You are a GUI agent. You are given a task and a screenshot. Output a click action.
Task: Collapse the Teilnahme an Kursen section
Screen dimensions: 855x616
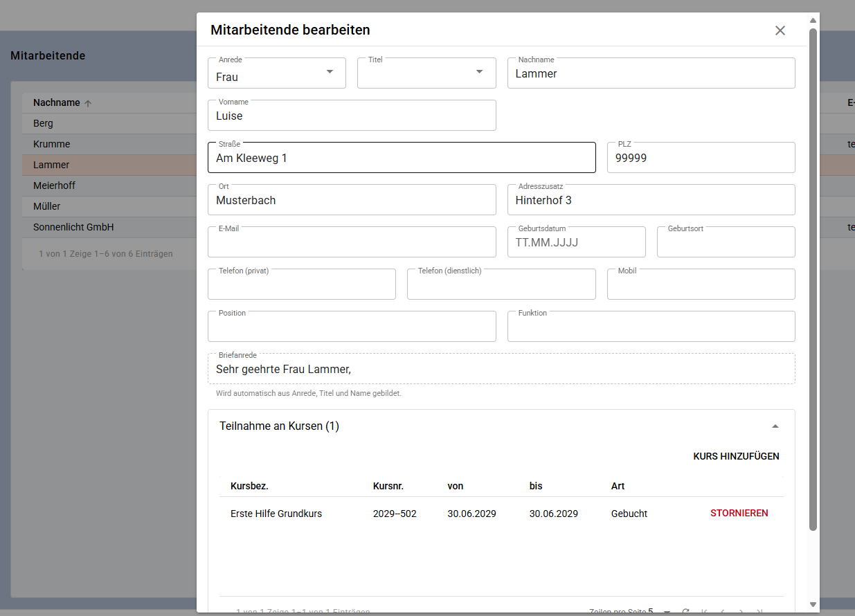(x=775, y=426)
